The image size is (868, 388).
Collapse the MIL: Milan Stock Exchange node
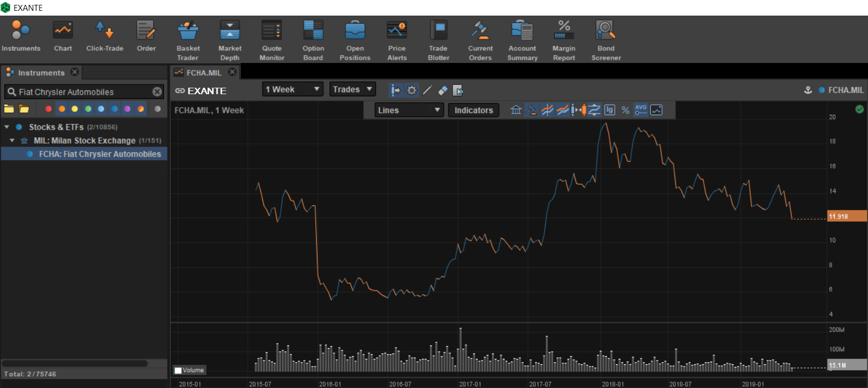12,140
